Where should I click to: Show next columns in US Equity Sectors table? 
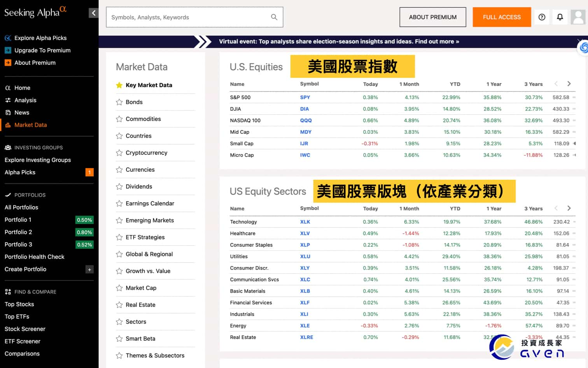569,208
